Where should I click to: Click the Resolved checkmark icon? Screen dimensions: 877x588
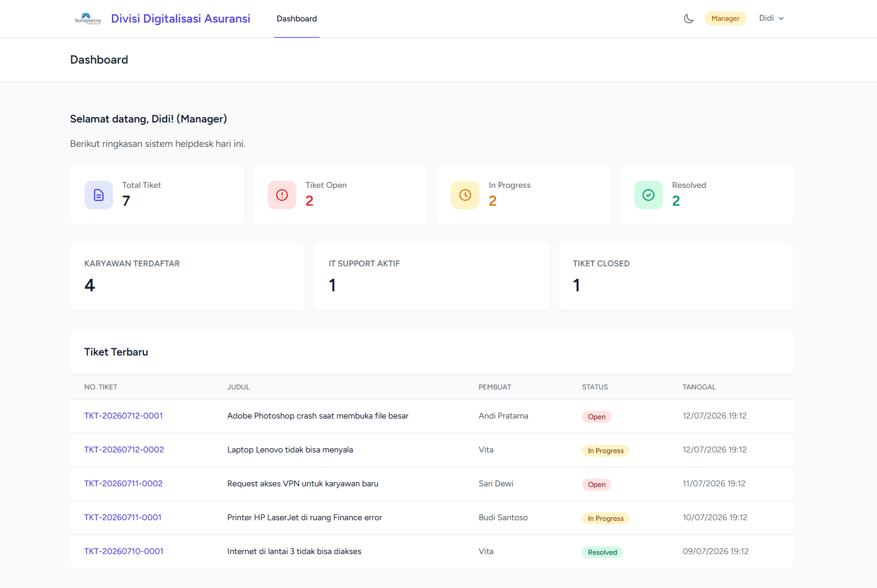649,195
